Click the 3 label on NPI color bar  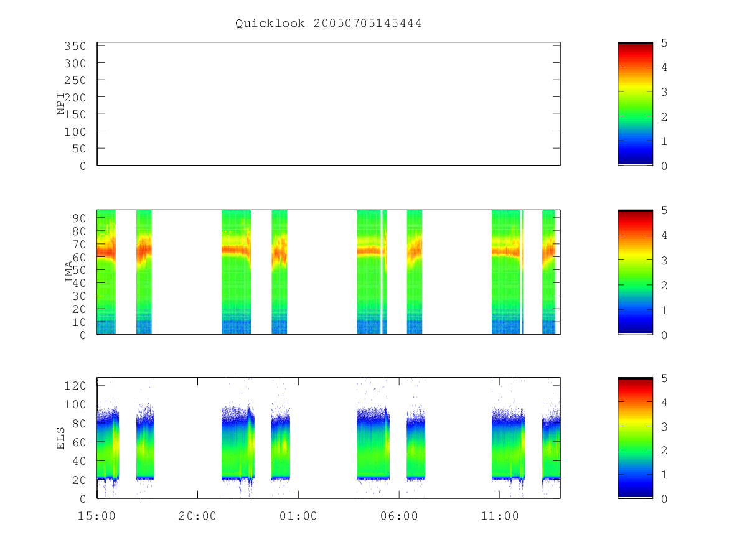coord(665,92)
